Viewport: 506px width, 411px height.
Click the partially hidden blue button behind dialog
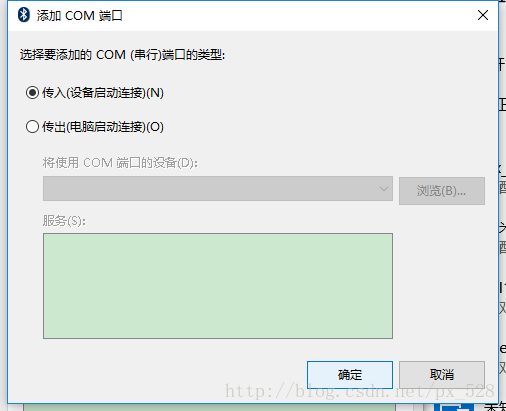click(x=454, y=407)
